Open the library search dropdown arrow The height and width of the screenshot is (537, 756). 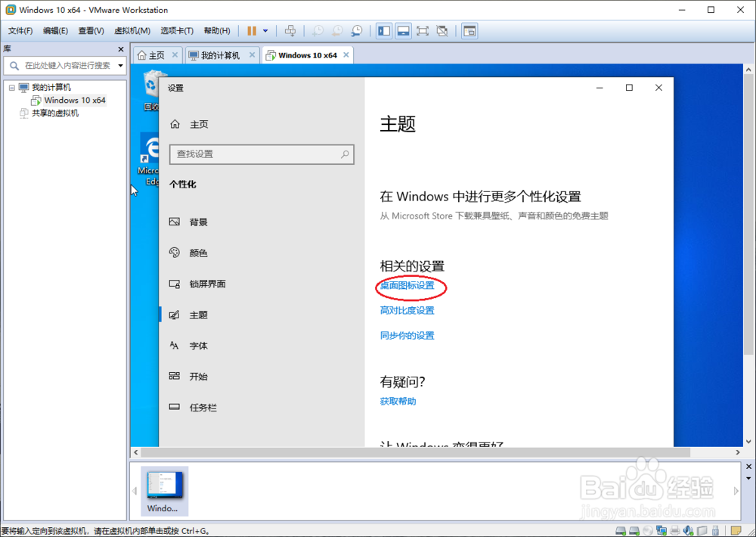pyautogui.click(x=120, y=66)
